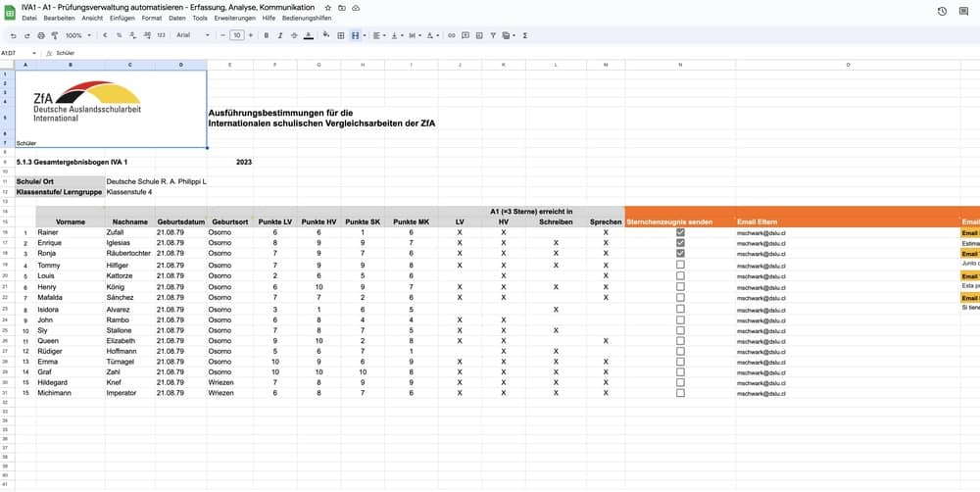Apply strikethrough formatting
This screenshot has height=492, width=980.
coord(294,35)
